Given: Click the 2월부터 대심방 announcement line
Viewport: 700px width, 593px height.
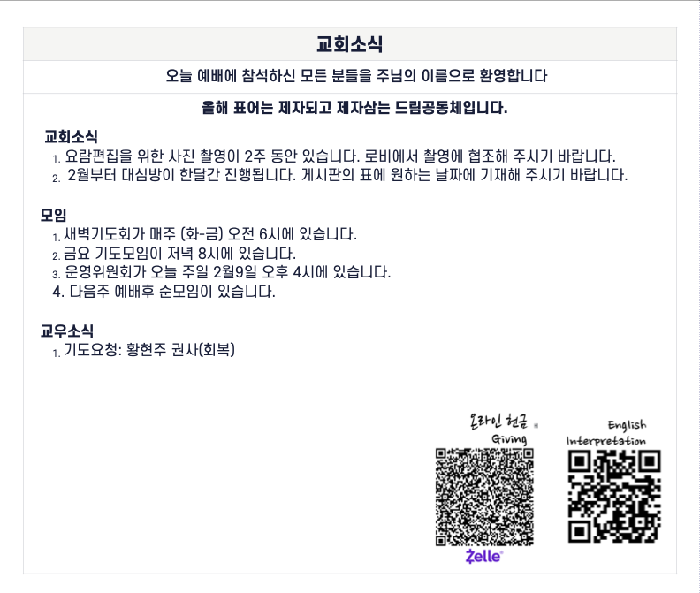Looking at the screenshot, I should [347, 175].
